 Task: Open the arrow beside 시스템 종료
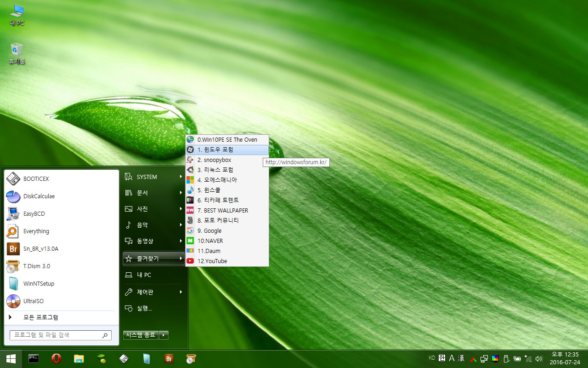tap(164, 335)
